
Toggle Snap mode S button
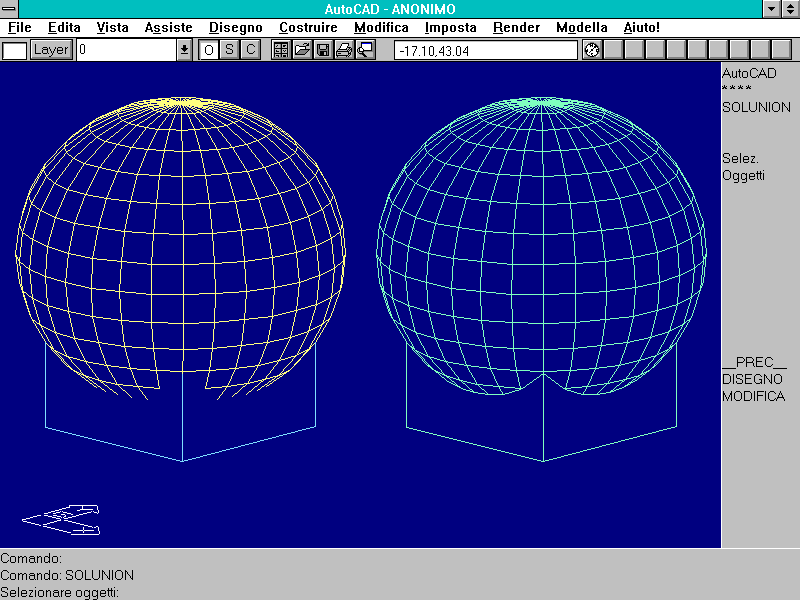(230, 50)
